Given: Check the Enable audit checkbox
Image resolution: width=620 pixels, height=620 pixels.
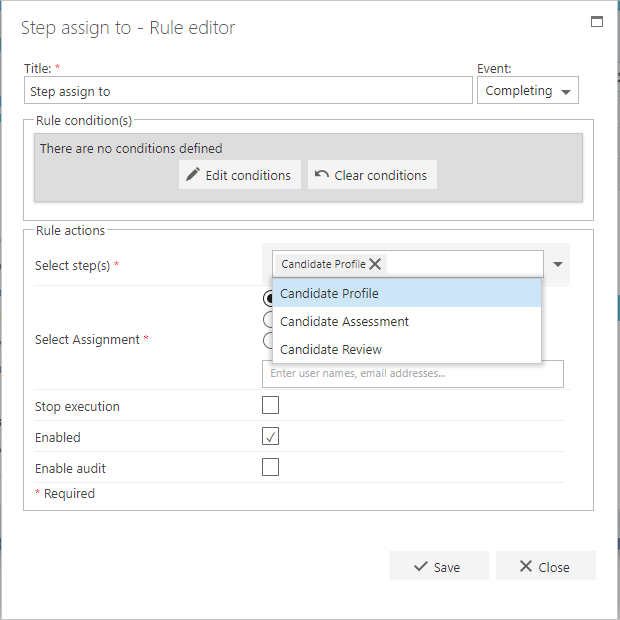Looking at the screenshot, I should (x=270, y=467).
